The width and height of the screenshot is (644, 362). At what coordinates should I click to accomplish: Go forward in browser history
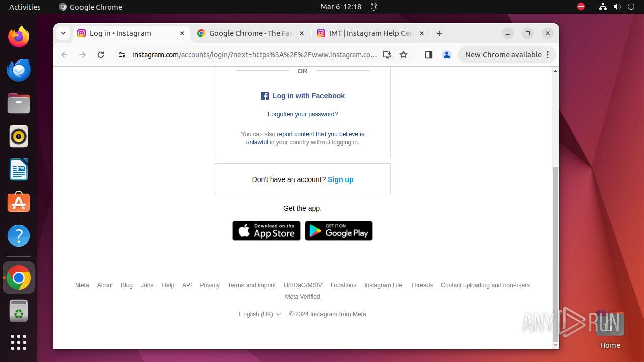[x=83, y=55]
